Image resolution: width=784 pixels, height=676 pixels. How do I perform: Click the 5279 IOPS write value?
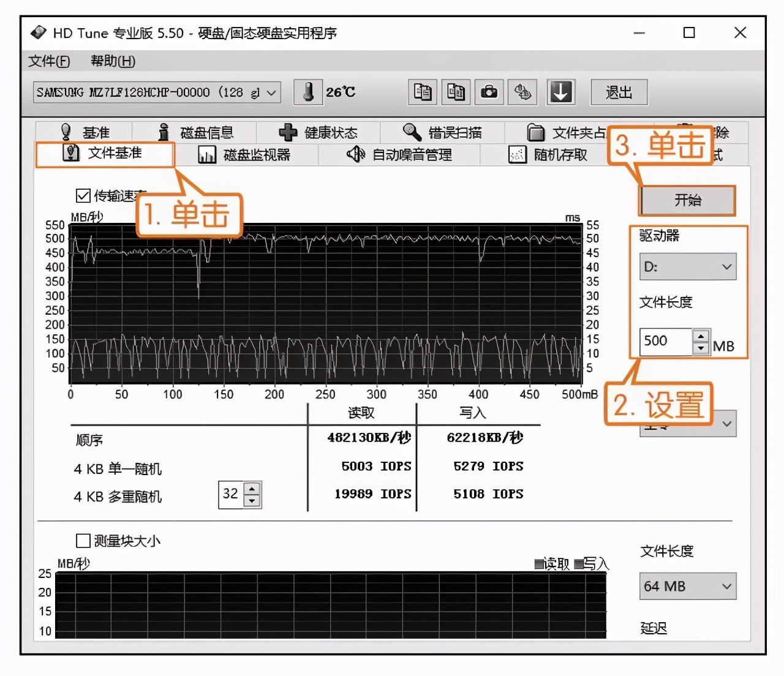click(x=488, y=466)
